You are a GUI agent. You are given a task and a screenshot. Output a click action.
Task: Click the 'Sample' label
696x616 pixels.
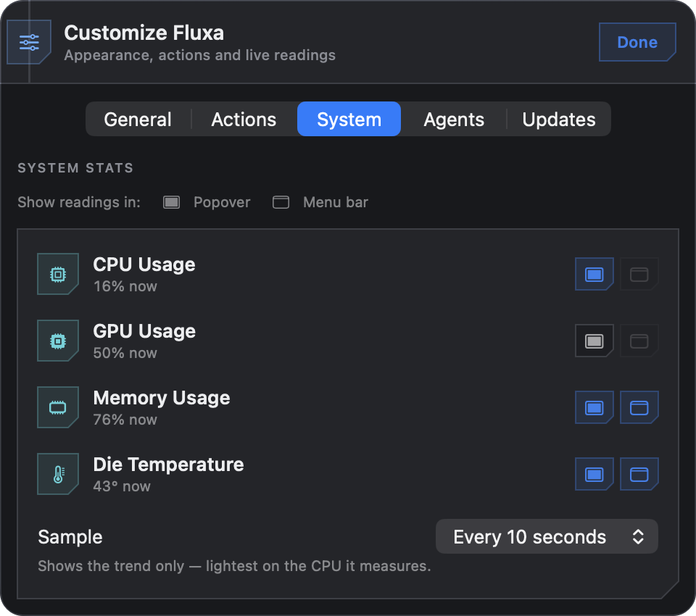70,537
